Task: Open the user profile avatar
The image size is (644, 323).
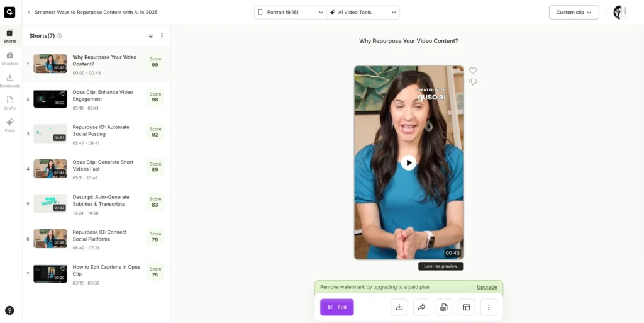Action: 619,13
